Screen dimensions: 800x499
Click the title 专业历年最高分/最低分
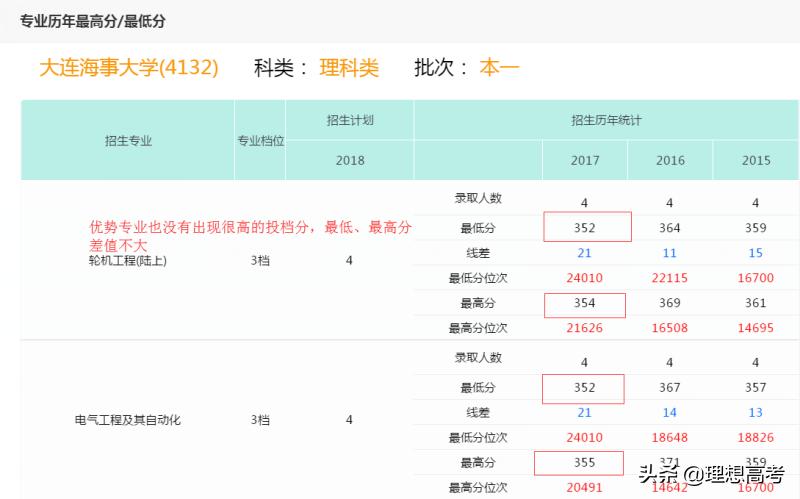pos(93,21)
